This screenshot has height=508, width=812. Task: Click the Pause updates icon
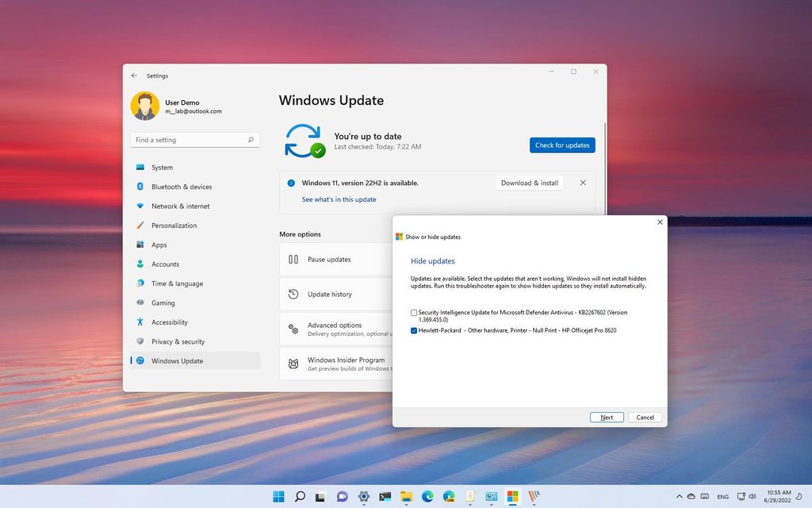294,259
